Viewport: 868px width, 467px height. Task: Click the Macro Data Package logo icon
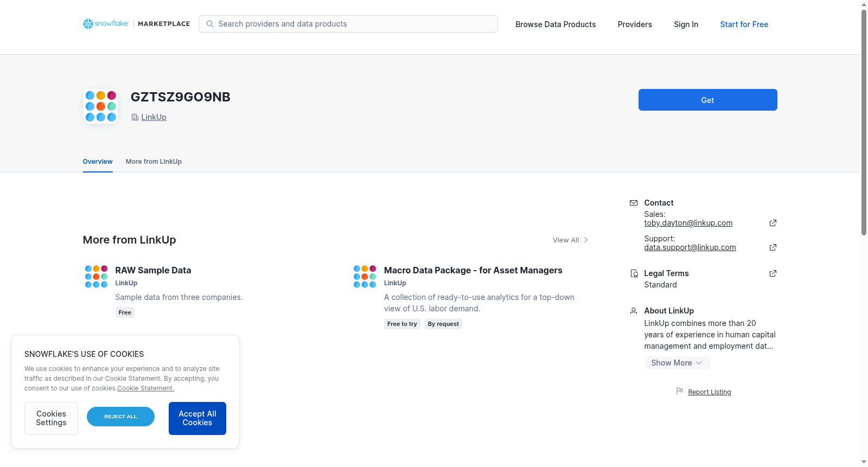tap(365, 277)
